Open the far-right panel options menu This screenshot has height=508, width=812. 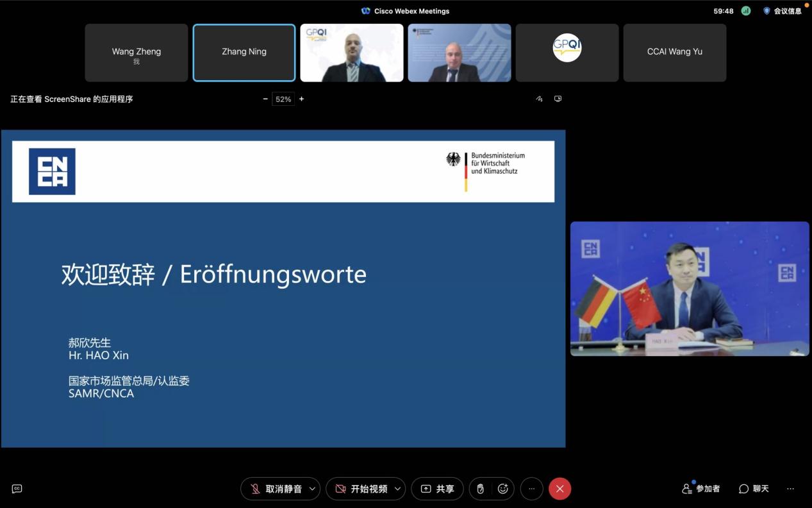pyautogui.click(x=790, y=489)
